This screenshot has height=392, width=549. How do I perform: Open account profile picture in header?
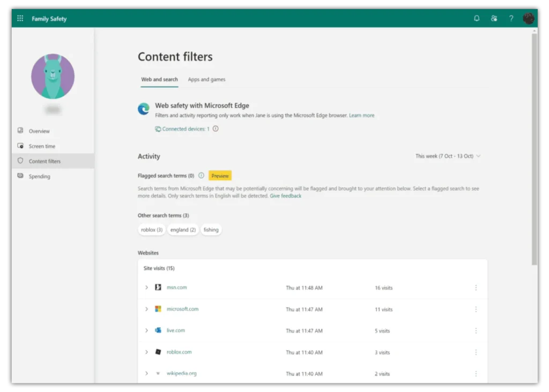pos(528,18)
